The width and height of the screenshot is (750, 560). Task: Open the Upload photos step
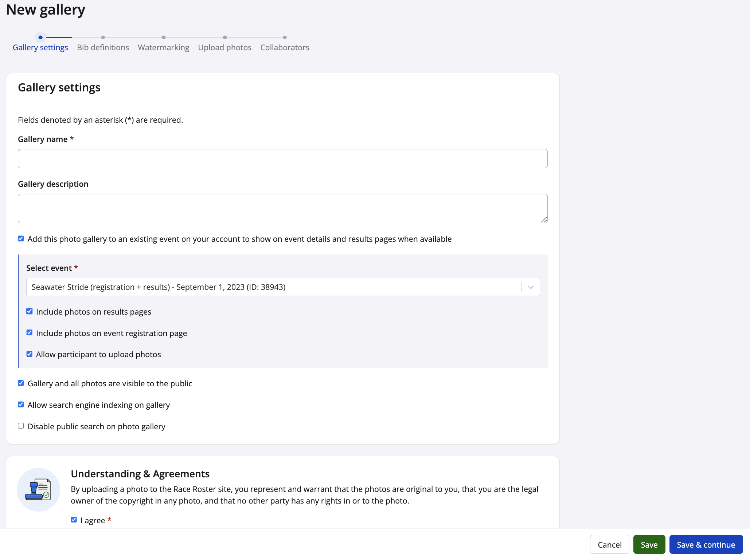(224, 47)
